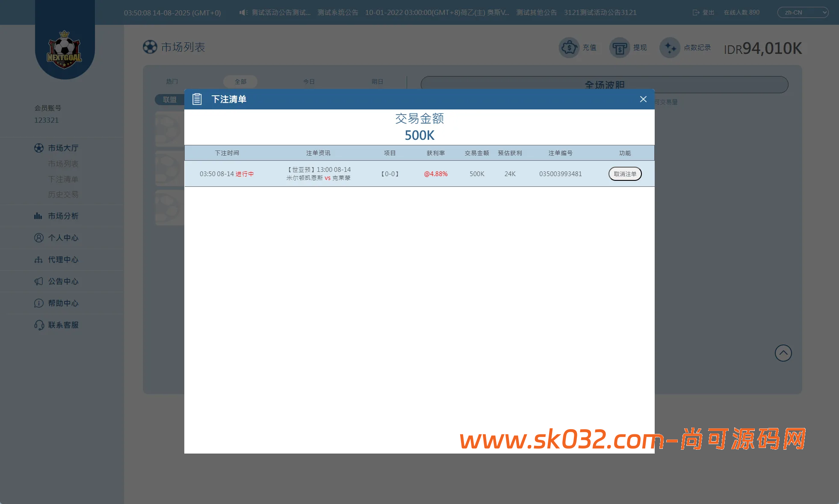Select the 个人中心 profile icon

[38, 238]
